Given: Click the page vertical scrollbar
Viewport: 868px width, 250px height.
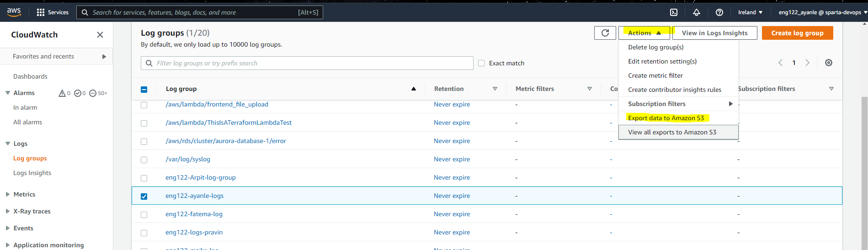Looking at the screenshot, I should tap(864, 174).
